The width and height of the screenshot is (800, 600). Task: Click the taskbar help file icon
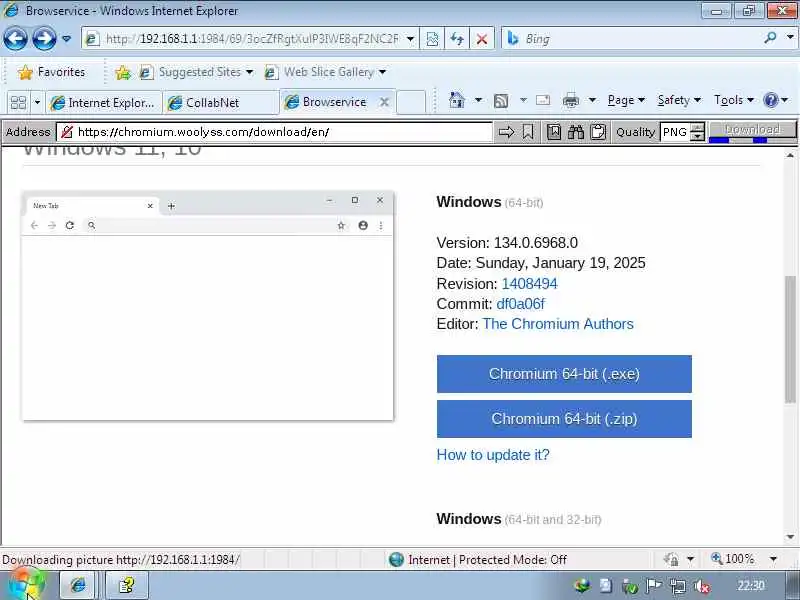[126, 585]
